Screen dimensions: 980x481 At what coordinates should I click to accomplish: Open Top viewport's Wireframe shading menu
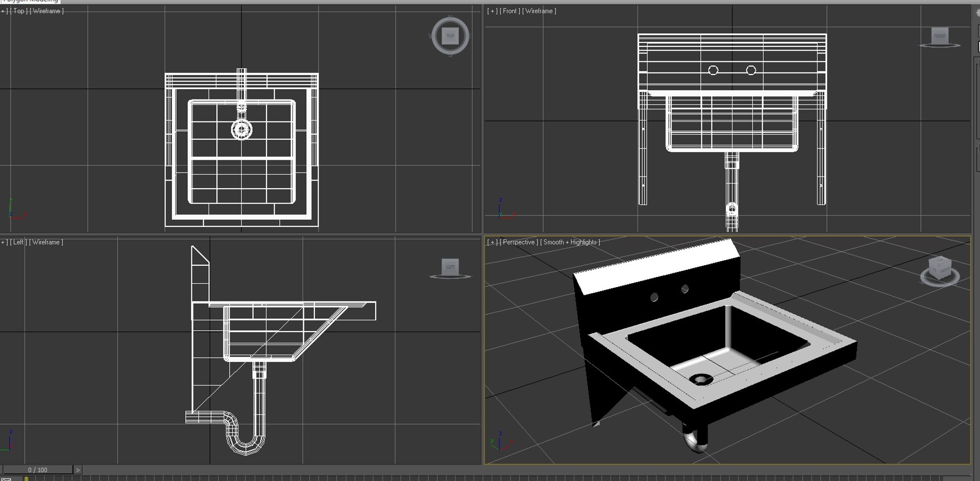46,11
